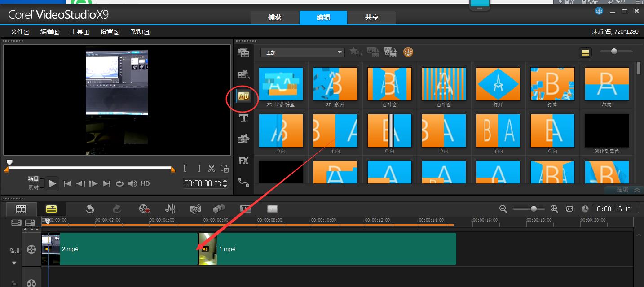Toggle HD preview
This screenshot has height=287, width=644.
145,183
